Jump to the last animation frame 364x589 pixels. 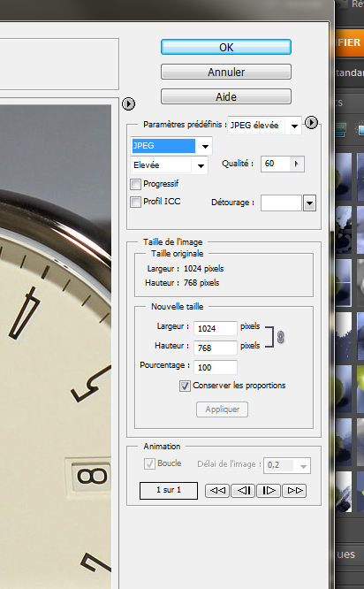(294, 491)
